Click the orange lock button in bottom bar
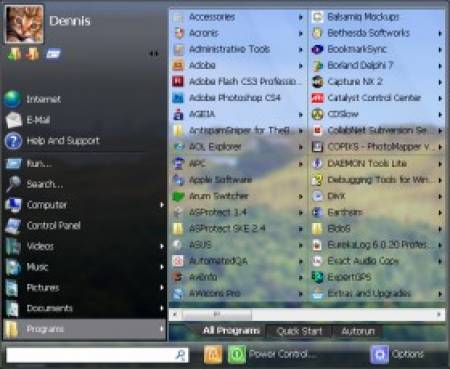450x369 pixels. click(213, 354)
